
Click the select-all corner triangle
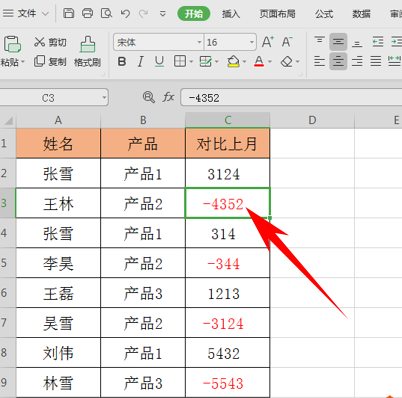point(8,120)
